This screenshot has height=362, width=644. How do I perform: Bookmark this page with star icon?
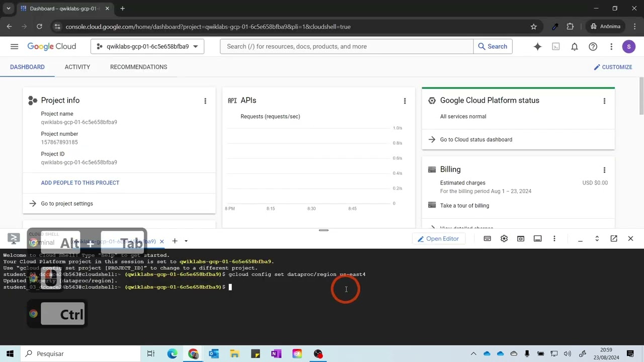pos(534,27)
